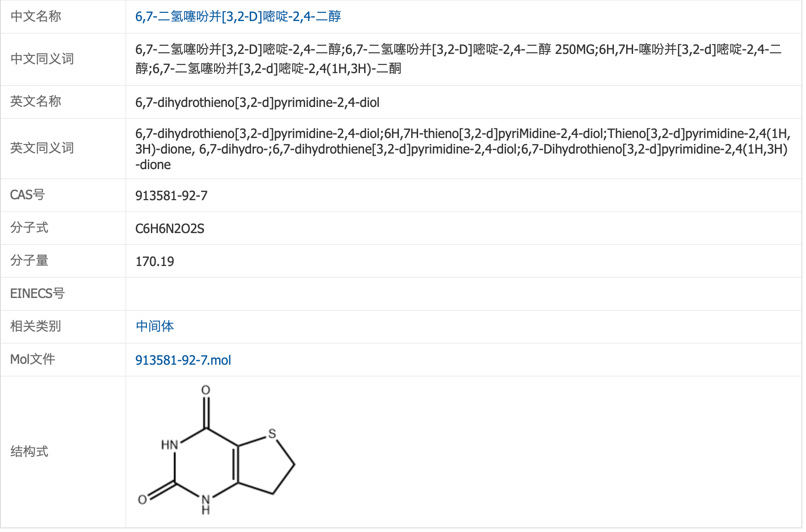Image resolution: width=806 pixels, height=532 pixels.
Task: Click the 相关类别 row label
Action: pos(36,326)
